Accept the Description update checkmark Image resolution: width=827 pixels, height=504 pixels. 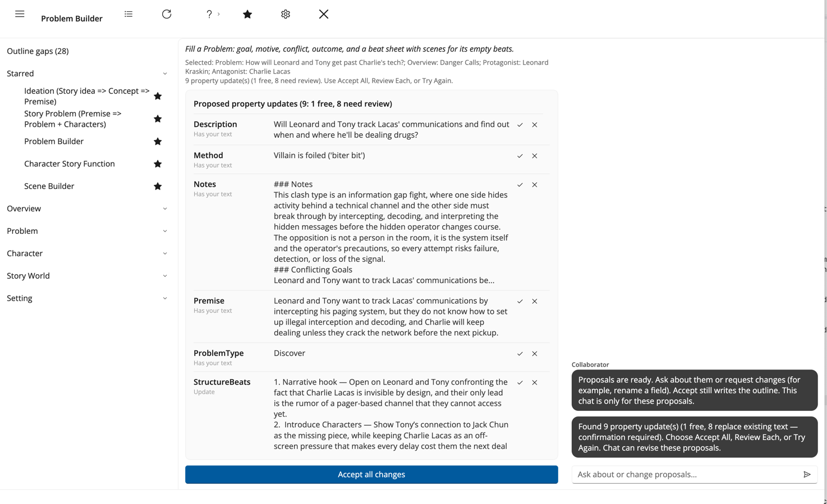click(x=520, y=125)
